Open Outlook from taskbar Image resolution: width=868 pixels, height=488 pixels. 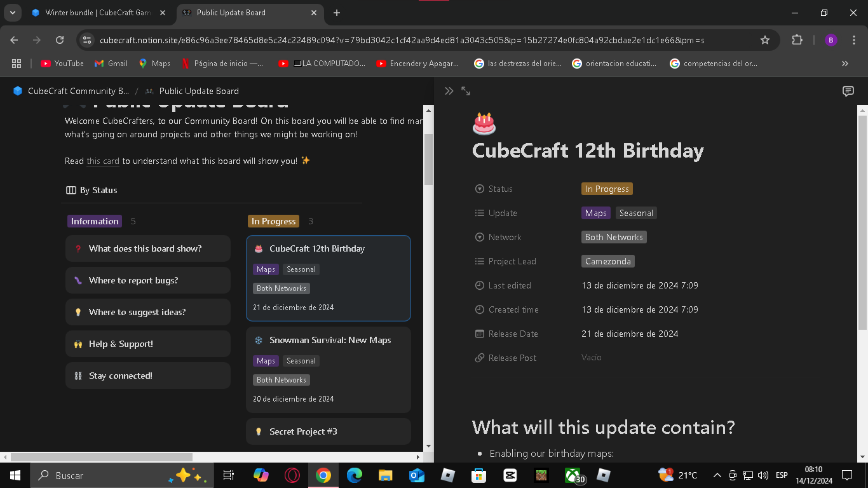coord(416,475)
